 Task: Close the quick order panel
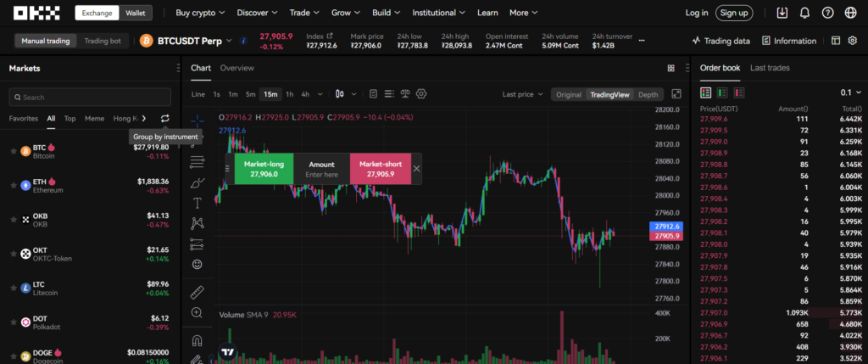pyautogui.click(x=417, y=169)
